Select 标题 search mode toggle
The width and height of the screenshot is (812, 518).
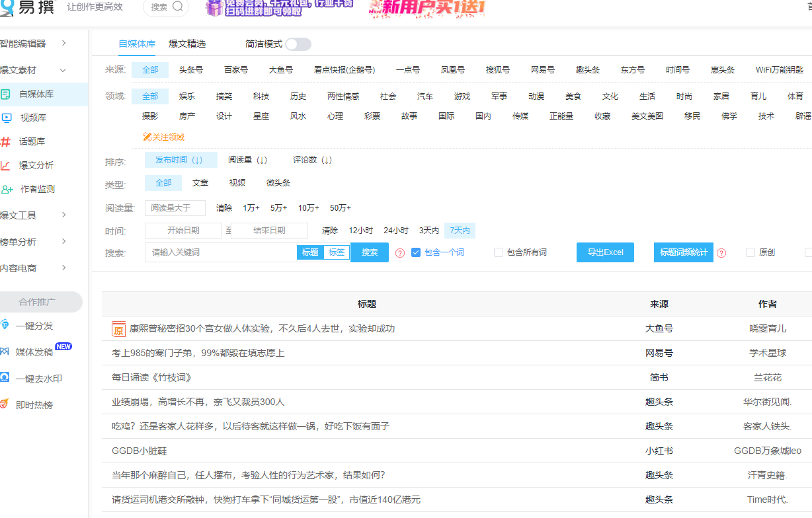(x=310, y=252)
